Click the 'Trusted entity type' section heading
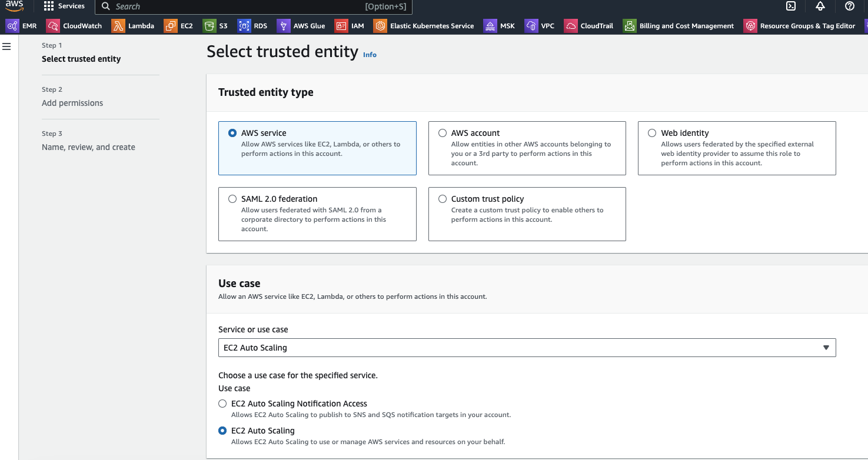Image resolution: width=868 pixels, height=460 pixels. tap(265, 92)
